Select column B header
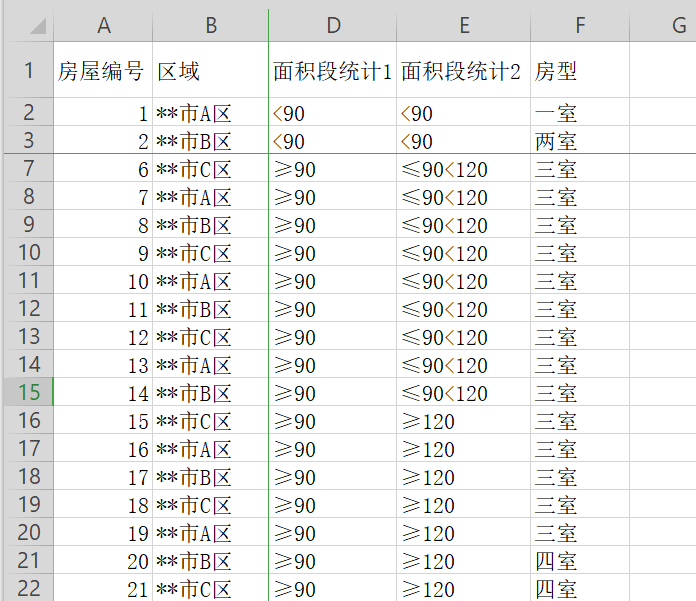696x601 pixels. click(210, 25)
